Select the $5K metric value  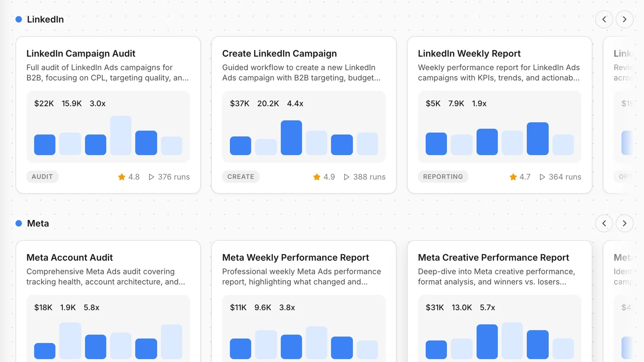click(x=433, y=104)
